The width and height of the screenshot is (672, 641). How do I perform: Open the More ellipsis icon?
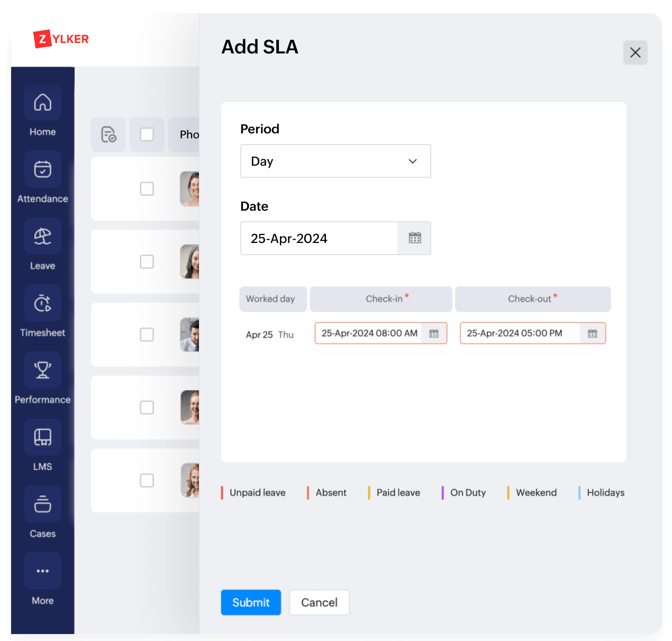tap(42, 571)
